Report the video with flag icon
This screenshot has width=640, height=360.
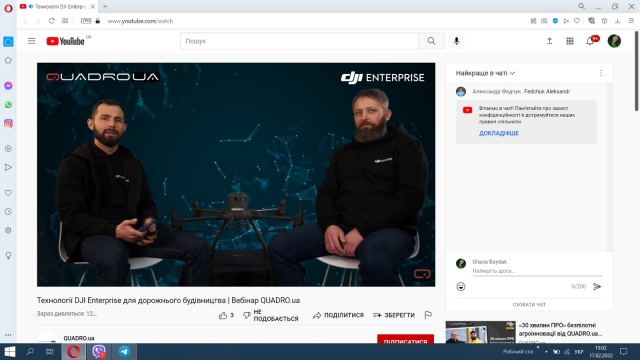tap(428, 315)
